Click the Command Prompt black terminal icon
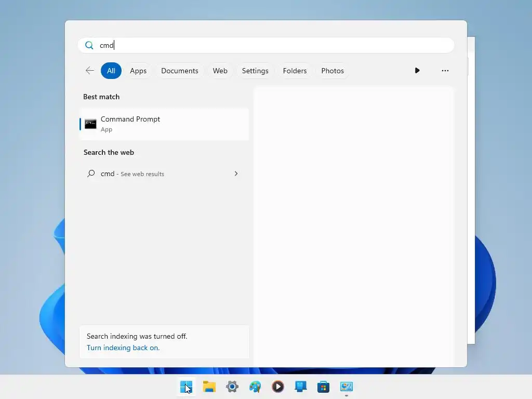This screenshot has width=532, height=399. [x=90, y=124]
